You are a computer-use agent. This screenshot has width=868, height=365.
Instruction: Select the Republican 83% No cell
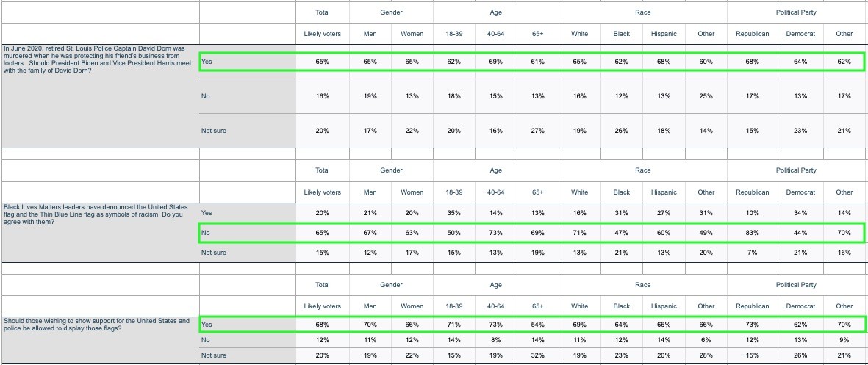pos(753,233)
